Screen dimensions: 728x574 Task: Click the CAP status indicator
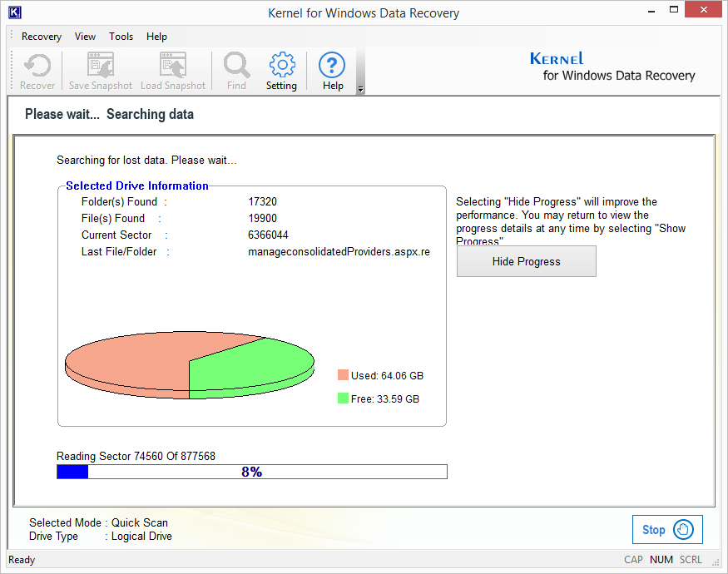coord(633,560)
